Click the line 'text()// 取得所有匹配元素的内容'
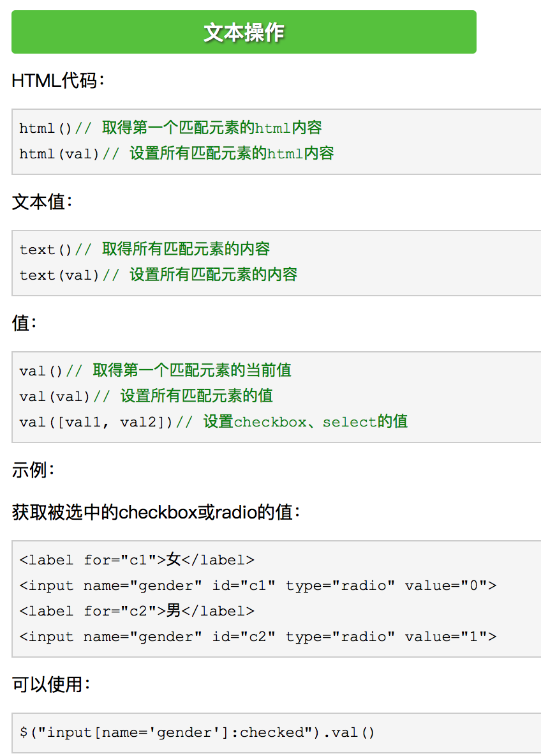The width and height of the screenshot is (541, 756). [x=145, y=249]
